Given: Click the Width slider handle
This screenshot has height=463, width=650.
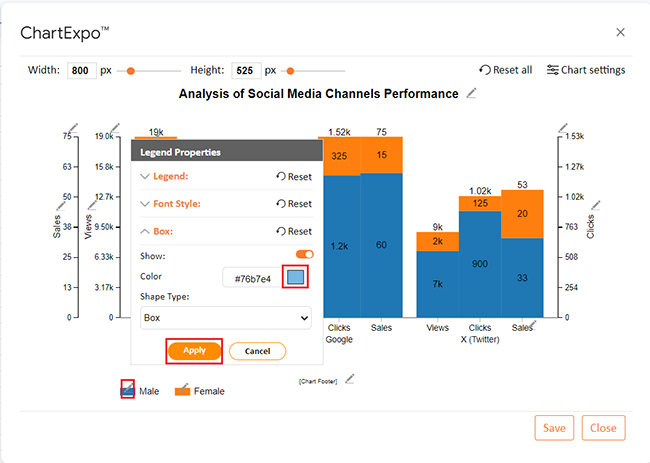Looking at the screenshot, I should [x=131, y=71].
